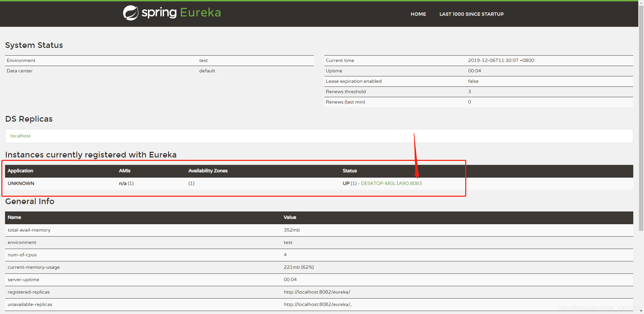Click the Data center value default
This screenshot has height=314, width=644.
click(x=207, y=71)
